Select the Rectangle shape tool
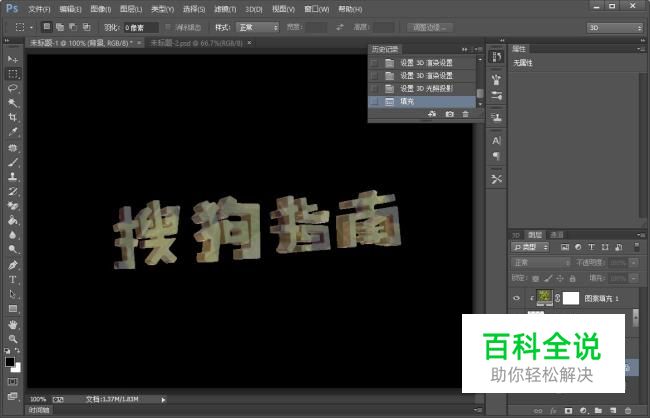This screenshot has width=650, height=418. pyautogui.click(x=13, y=309)
